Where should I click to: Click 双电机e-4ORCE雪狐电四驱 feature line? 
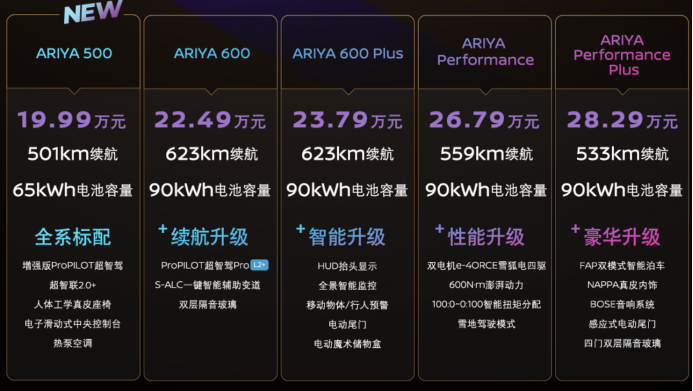click(486, 266)
